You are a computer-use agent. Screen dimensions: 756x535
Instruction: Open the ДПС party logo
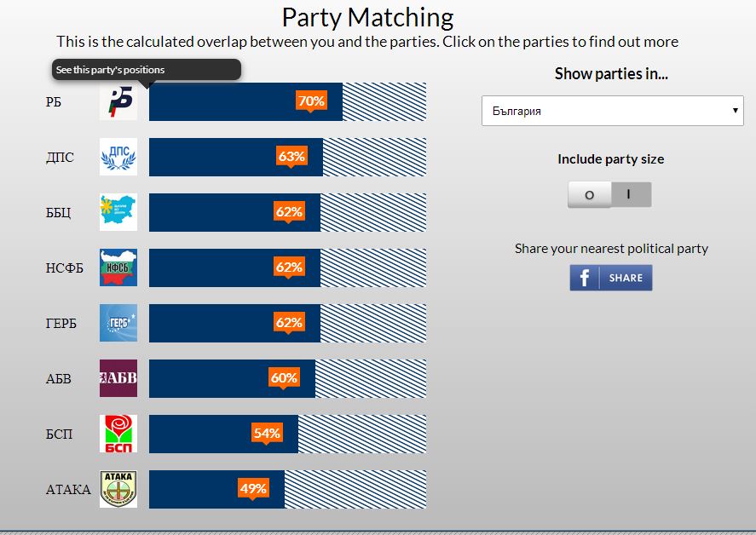118,157
